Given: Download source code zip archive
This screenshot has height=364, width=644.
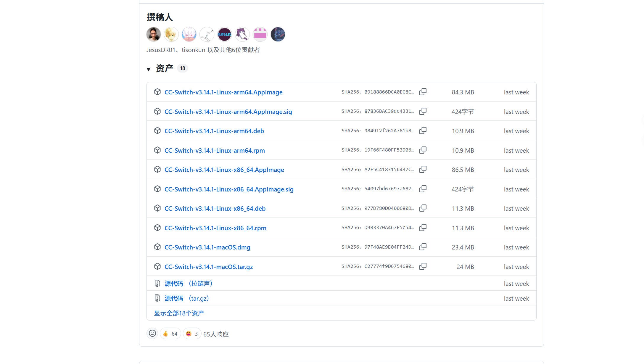Looking at the screenshot, I should coord(174,284).
